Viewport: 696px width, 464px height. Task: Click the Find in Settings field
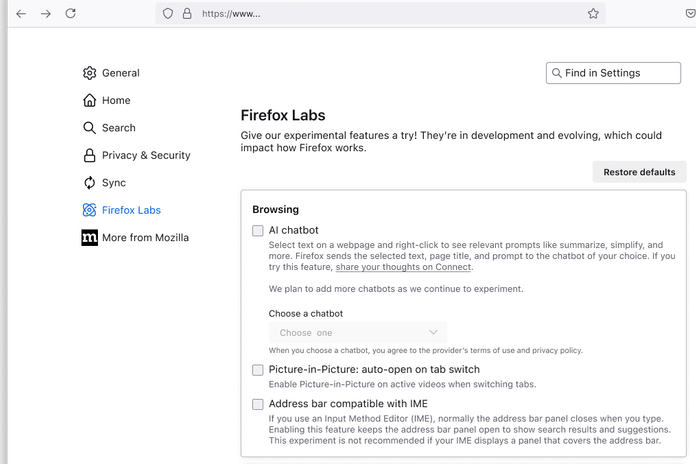coord(614,73)
